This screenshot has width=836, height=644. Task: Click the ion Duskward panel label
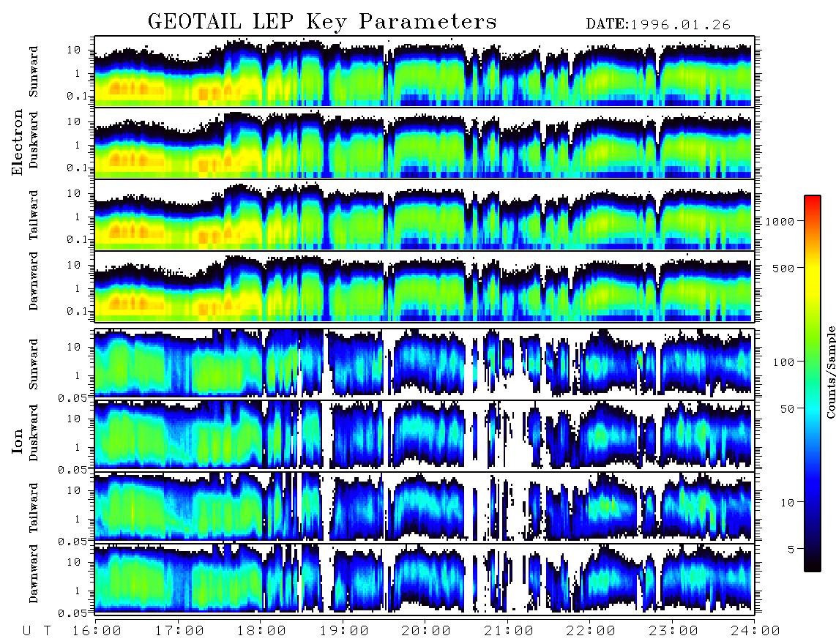[34, 433]
